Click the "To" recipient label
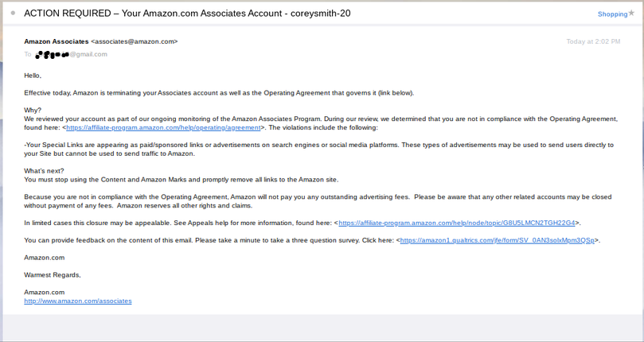 (28, 54)
